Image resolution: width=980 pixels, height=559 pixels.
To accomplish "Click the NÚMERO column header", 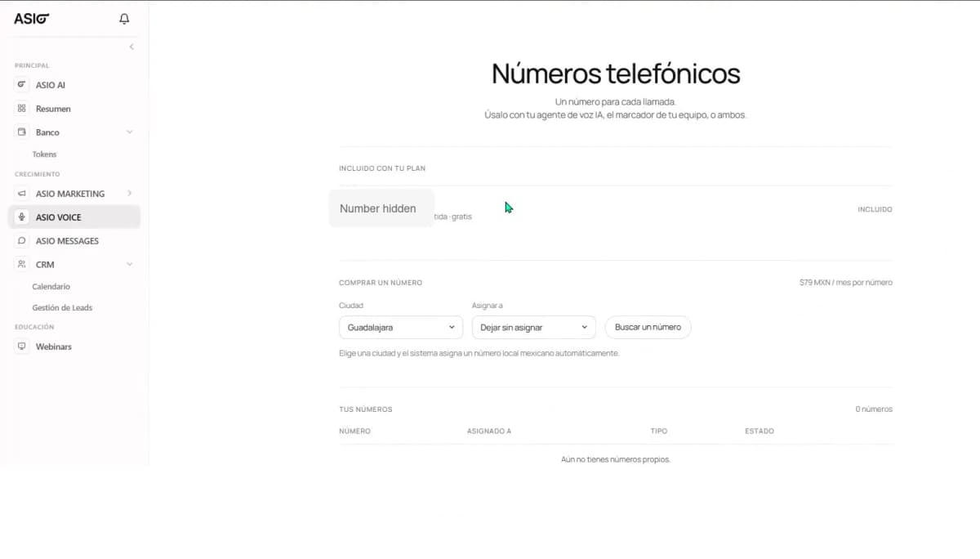I will click(354, 431).
